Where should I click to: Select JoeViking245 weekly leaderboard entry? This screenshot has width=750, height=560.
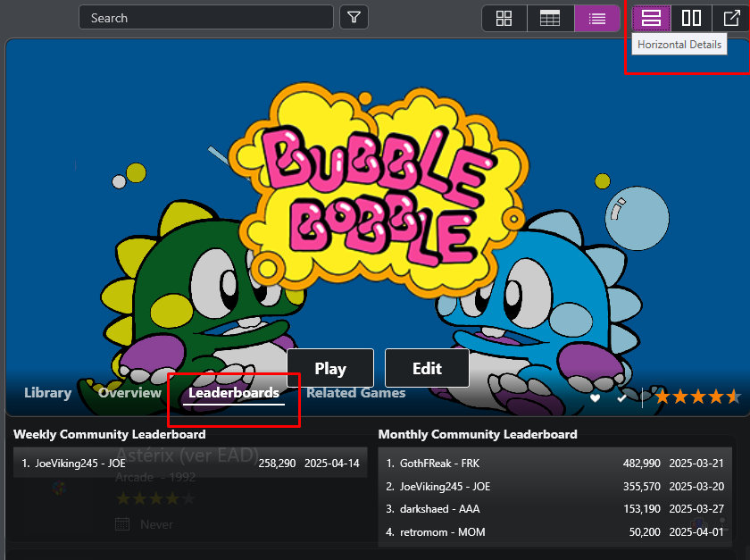(190, 464)
